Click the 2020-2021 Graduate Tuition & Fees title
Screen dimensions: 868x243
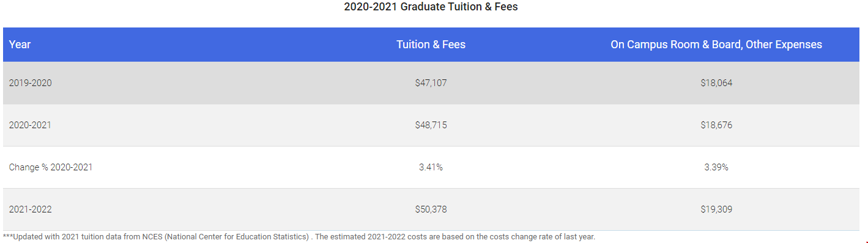(431, 7)
